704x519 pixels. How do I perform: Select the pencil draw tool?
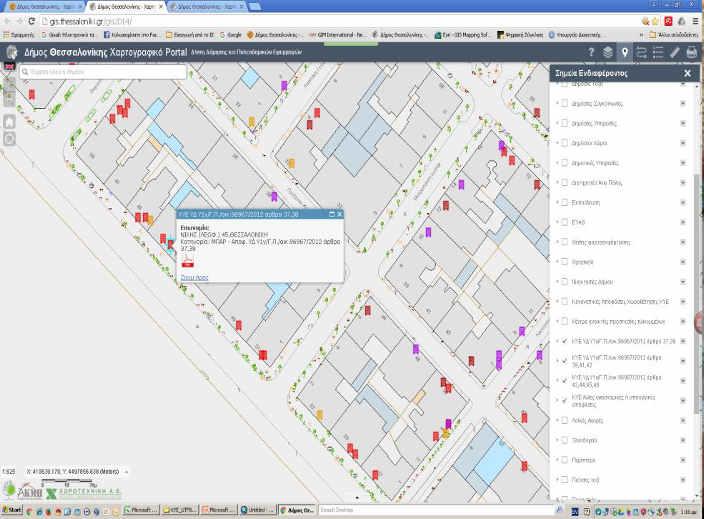tap(675, 52)
